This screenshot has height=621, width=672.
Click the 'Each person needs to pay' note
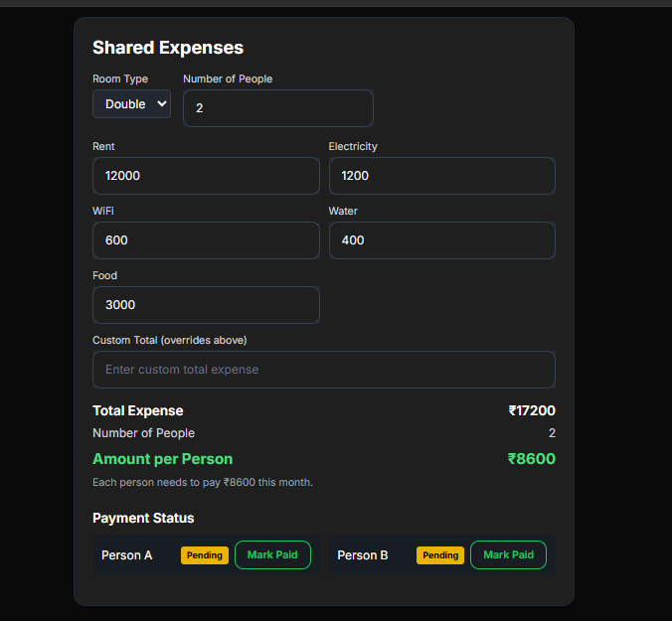click(x=203, y=482)
